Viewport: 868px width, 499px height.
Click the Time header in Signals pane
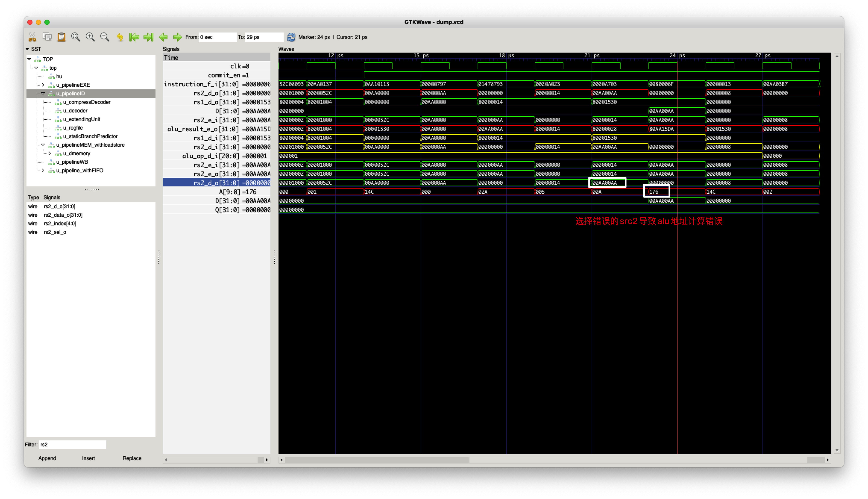(x=216, y=58)
